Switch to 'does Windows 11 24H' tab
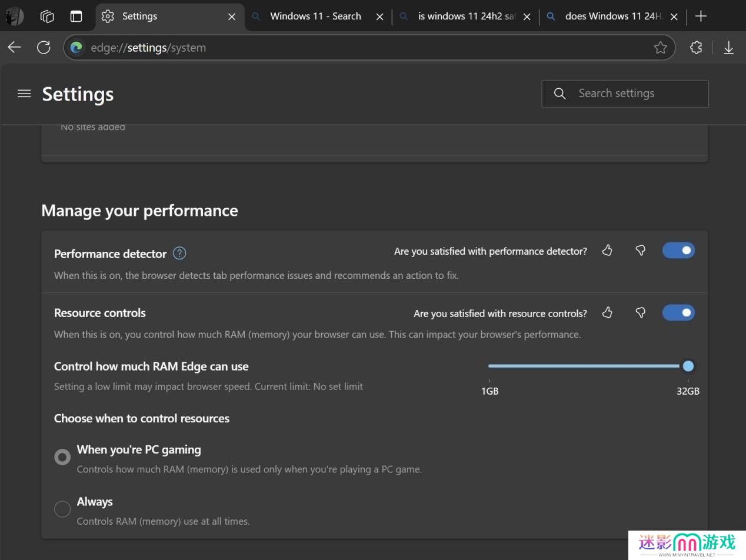Image resolution: width=746 pixels, height=560 pixels. 612,16
